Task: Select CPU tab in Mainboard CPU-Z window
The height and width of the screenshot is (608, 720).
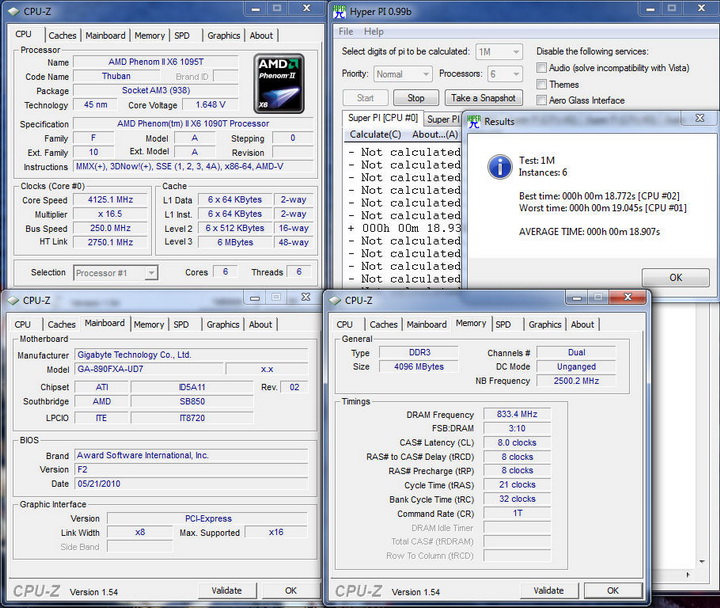Action: click(x=22, y=324)
